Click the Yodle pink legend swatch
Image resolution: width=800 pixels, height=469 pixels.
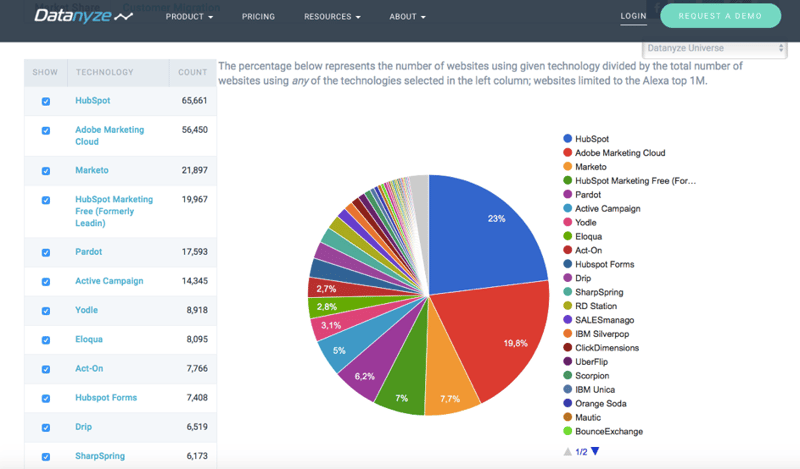pyautogui.click(x=567, y=222)
